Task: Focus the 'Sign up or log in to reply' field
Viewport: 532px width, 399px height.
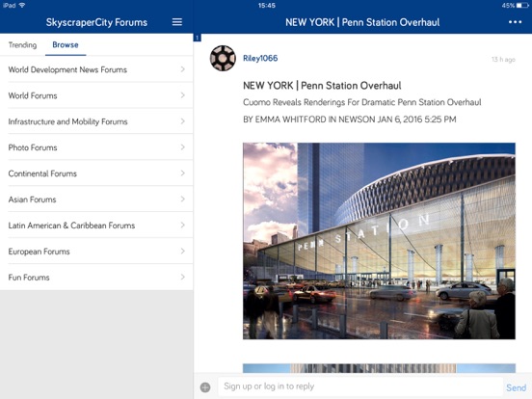Action: pos(359,386)
